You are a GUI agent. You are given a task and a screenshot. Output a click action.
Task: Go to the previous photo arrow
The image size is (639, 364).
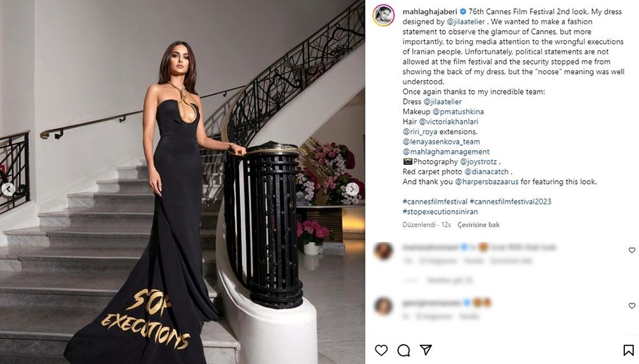(x=8, y=189)
